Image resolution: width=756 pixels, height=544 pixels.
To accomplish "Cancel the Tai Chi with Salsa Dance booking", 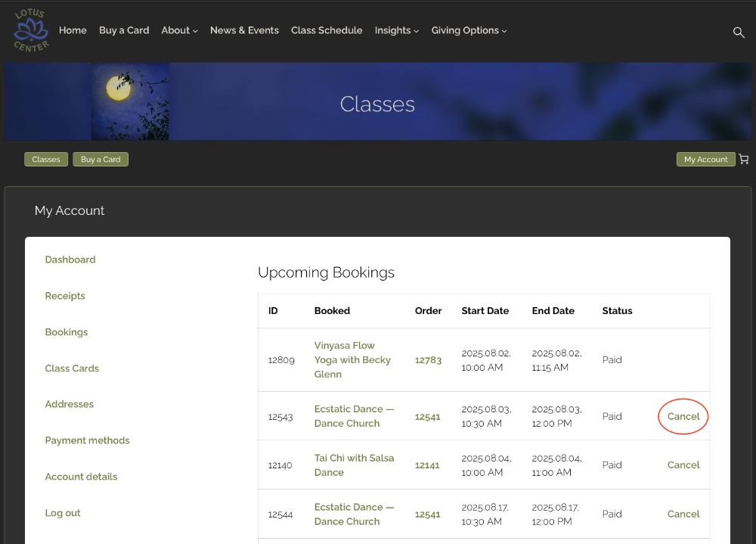I will 683,465.
